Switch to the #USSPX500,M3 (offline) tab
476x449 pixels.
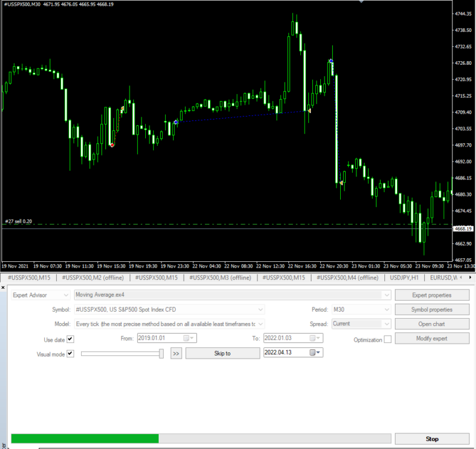coord(220,278)
